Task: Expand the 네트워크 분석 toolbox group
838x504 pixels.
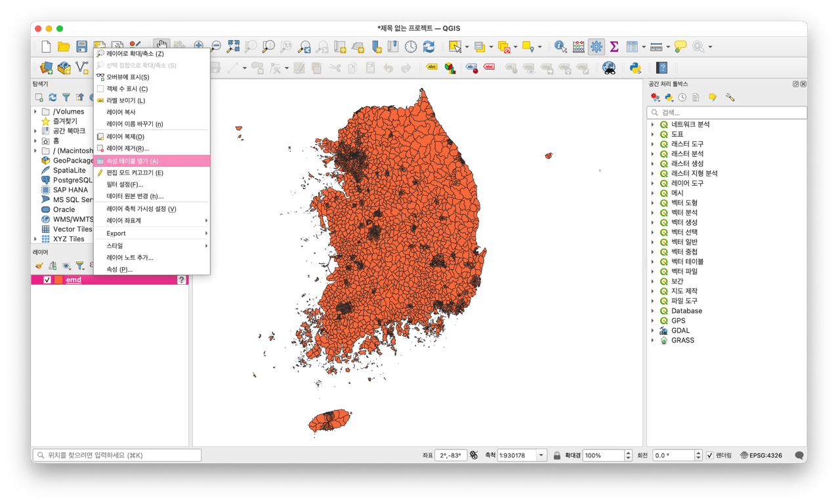Action: click(x=653, y=125)
